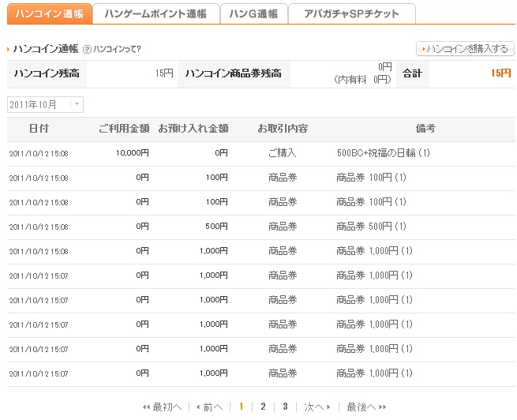
Task: Click the ハンコインって? help question icon
Action: [87, 49]
